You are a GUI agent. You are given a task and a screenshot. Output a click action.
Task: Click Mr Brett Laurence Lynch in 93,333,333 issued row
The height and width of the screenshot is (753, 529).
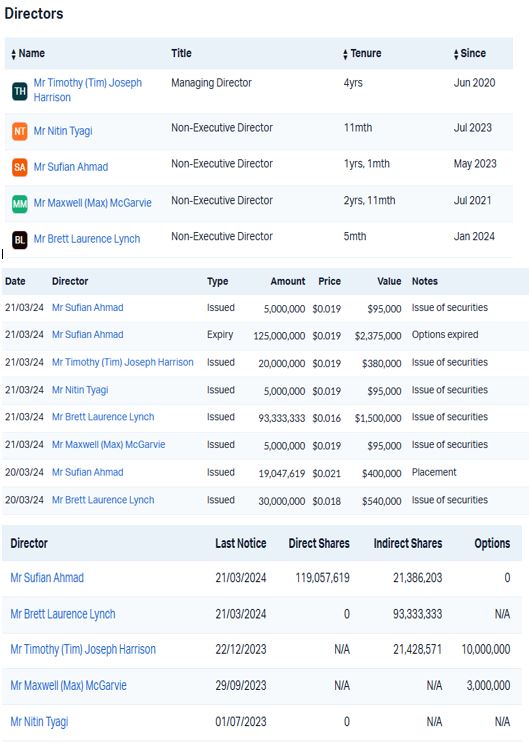103,417
